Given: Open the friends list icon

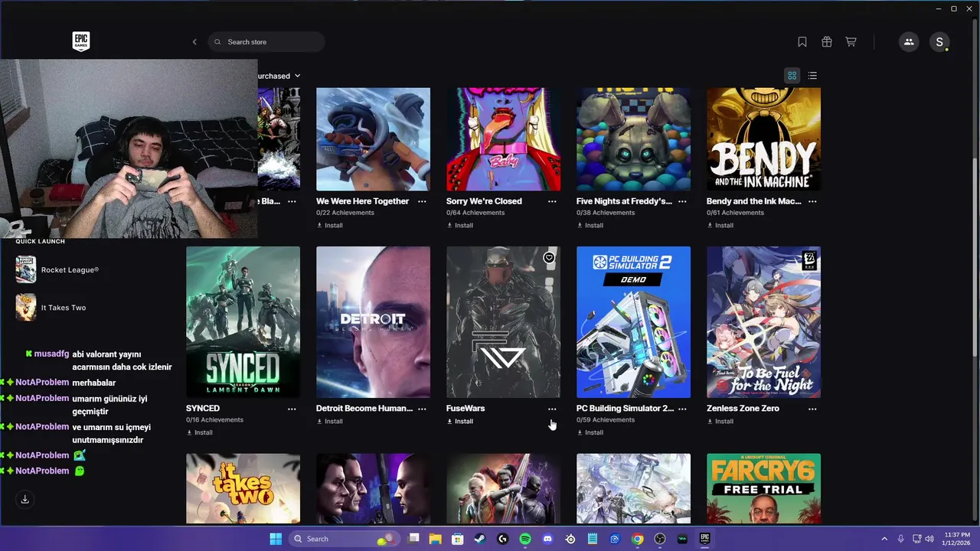Looking at the screenshot, I should [909, 42].
